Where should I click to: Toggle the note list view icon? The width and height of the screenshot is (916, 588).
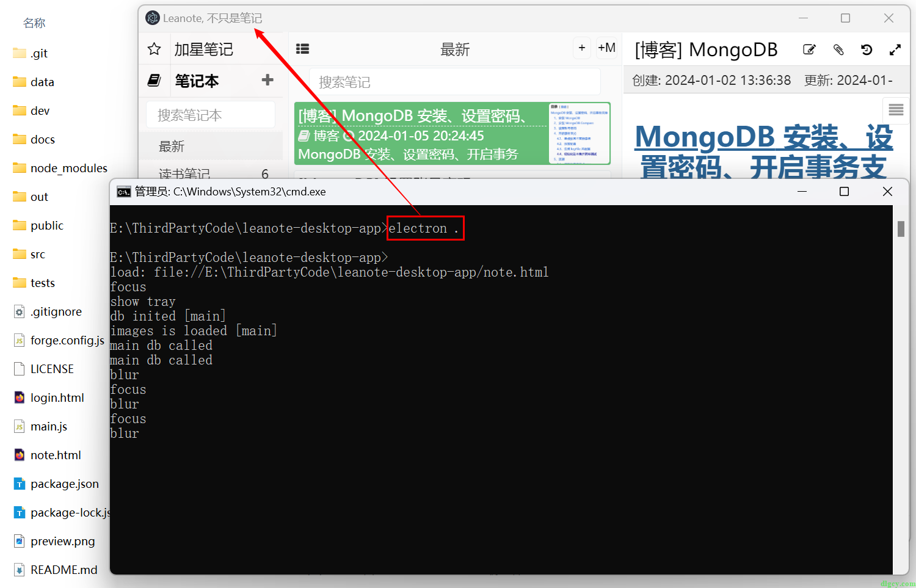click(x=302, y=49)
